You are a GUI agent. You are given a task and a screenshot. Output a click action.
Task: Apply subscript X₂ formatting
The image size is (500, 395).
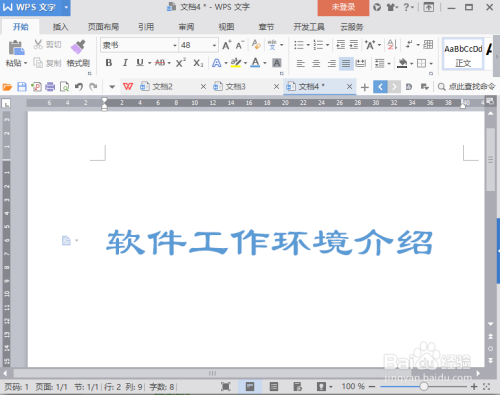tap(198, 63)
